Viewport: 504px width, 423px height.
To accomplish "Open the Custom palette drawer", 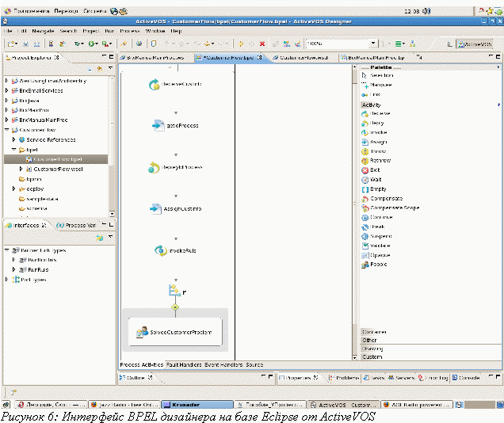I will click(x=372, y=357).
